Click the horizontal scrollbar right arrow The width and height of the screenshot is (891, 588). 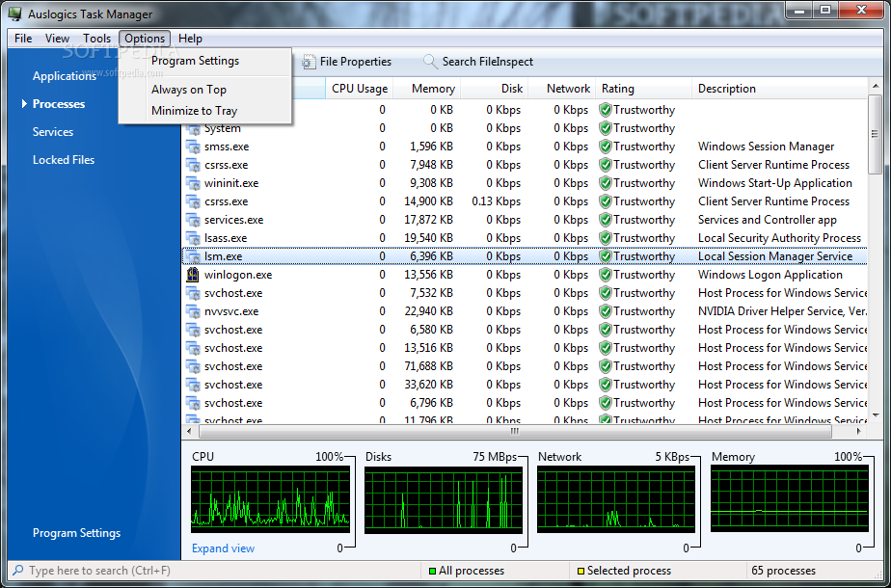858,432
